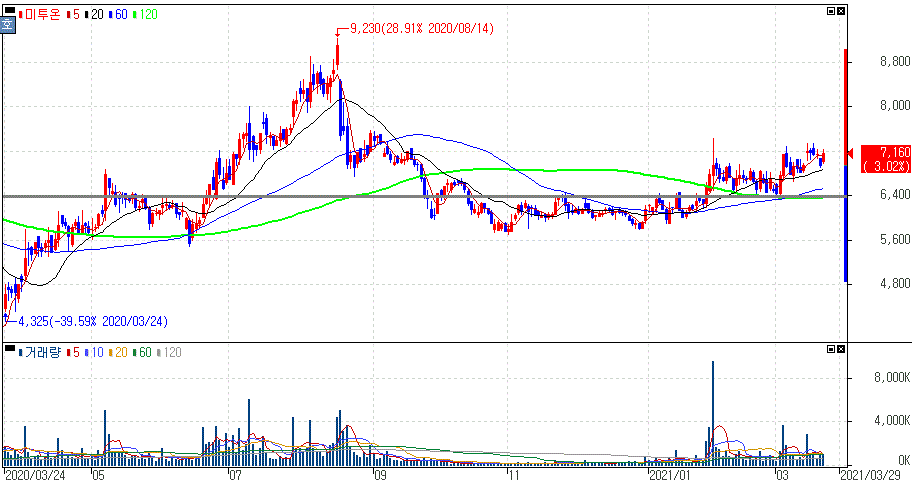912x481 pixels.
Task: Click the 11 month axis label
Action: [513, 475]
